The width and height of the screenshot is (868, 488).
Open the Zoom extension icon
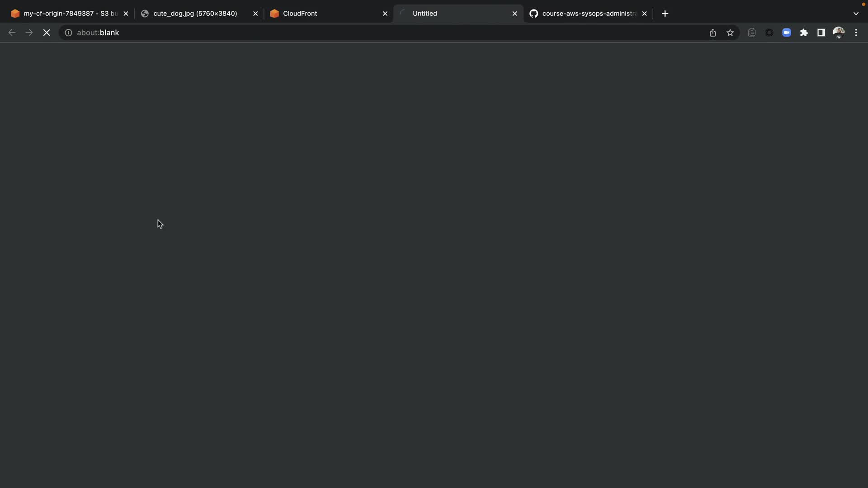787,33
